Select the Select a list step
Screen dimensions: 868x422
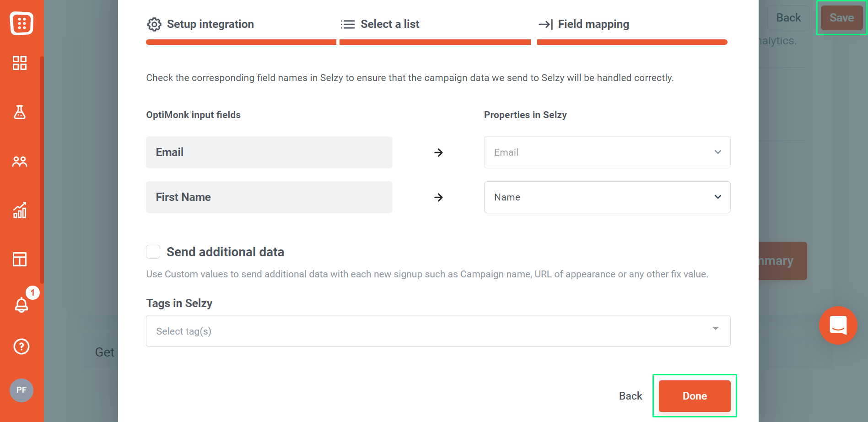(380, 24)
